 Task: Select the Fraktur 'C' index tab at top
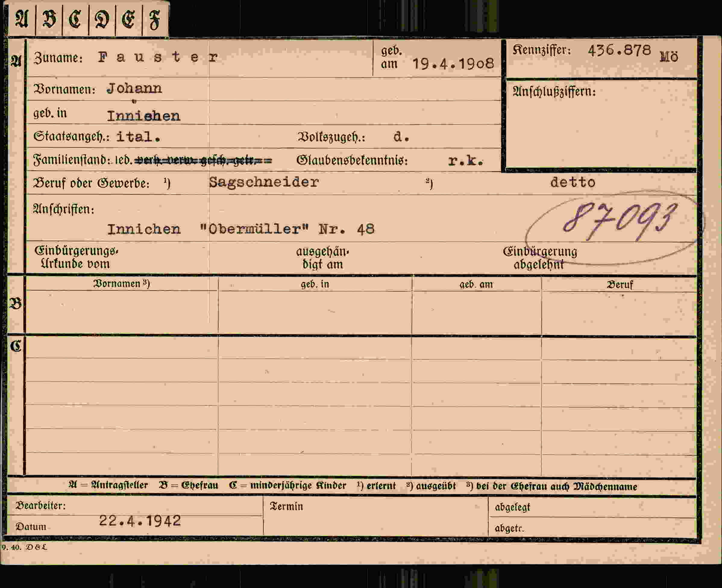(x=76, y=19)
